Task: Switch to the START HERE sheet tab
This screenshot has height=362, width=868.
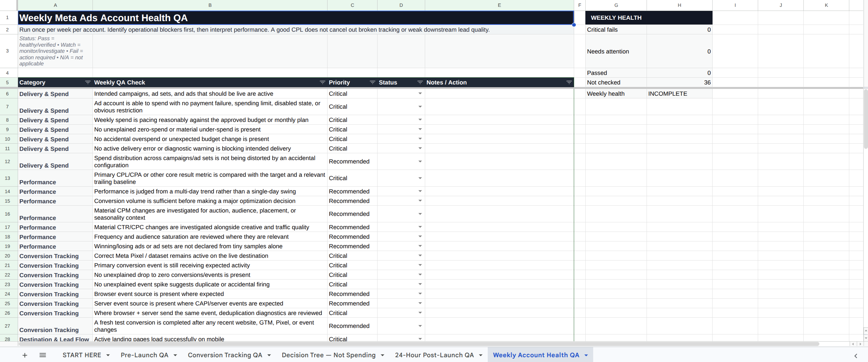Action: [82, 355]
